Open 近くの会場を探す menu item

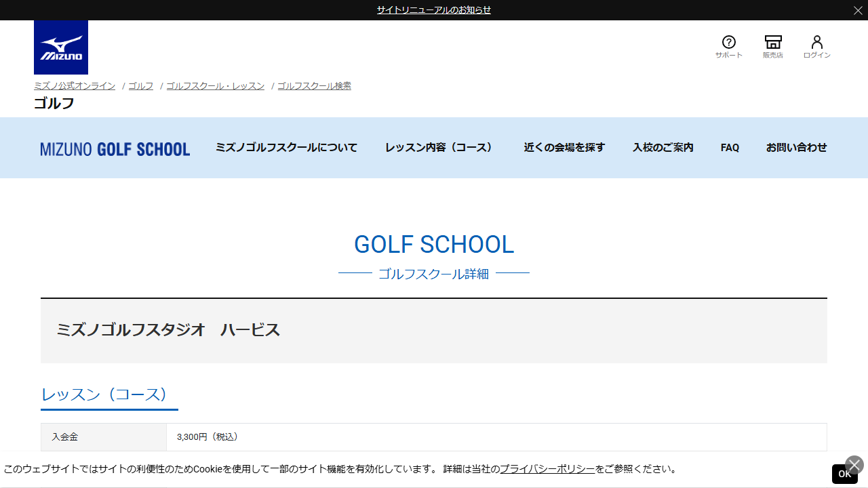(x=565, y=148)
